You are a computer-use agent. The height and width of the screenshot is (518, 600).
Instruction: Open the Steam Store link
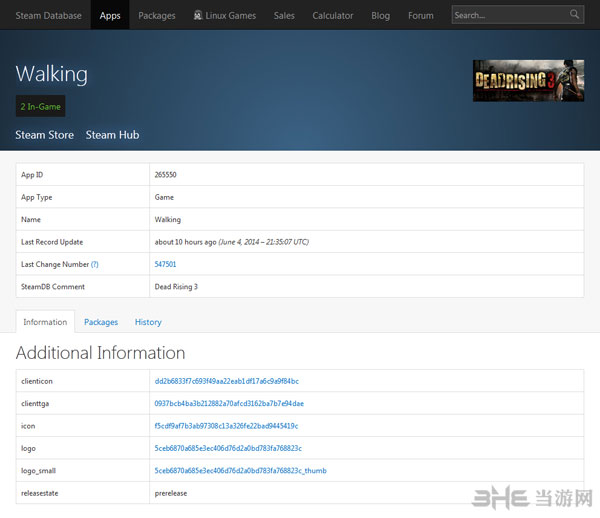(44, 135)
